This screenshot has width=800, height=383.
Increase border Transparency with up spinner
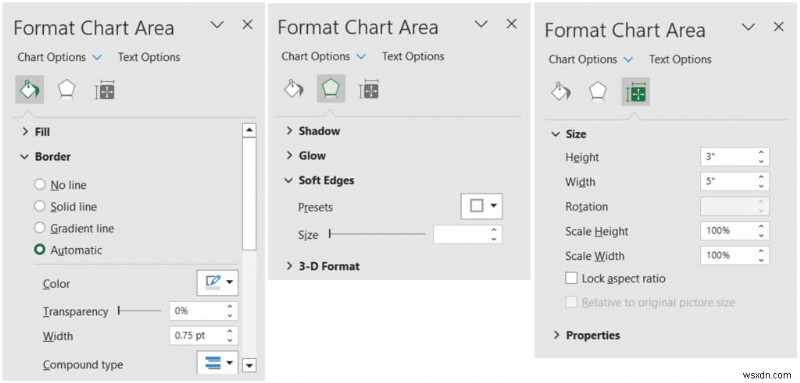tap(230, 307)
